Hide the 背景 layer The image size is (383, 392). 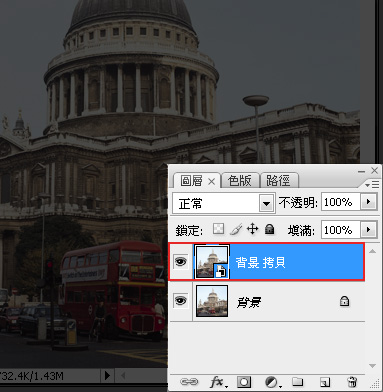pyautogui.click(x=181, y=301)
